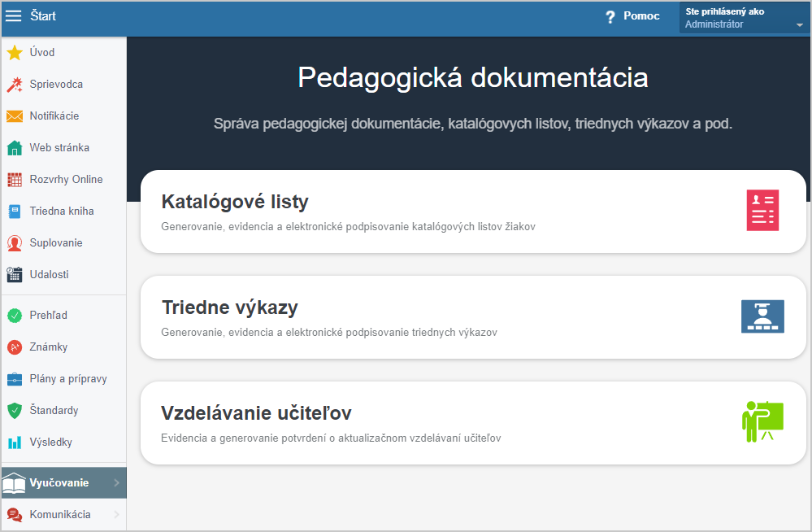Expand the Komunikácia submenu chevron
812x532 pixels.
tap(116, 514)
